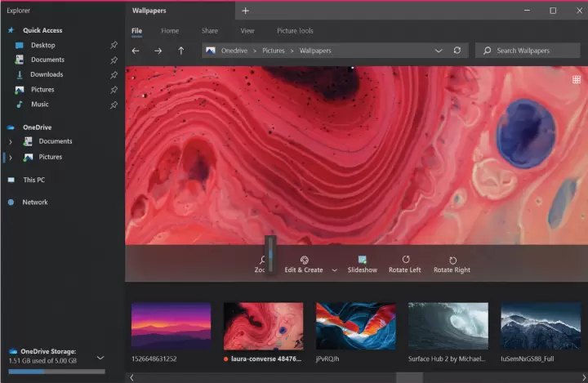Click the Forward navigation arrow

158,51
